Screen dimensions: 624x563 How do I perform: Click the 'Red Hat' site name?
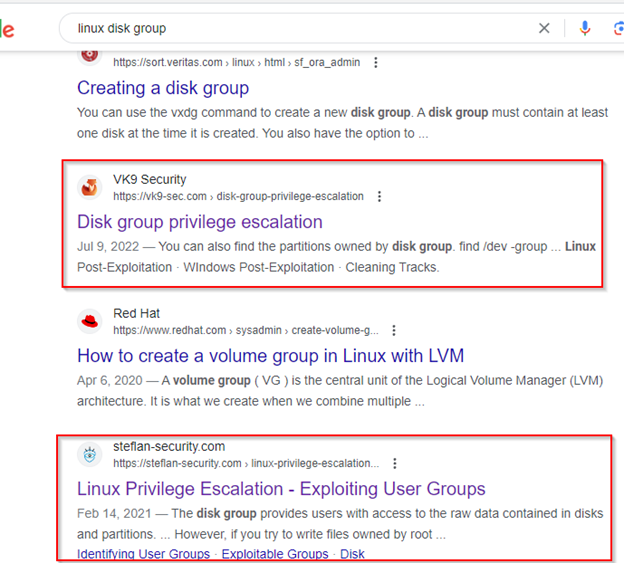[136, 314]
